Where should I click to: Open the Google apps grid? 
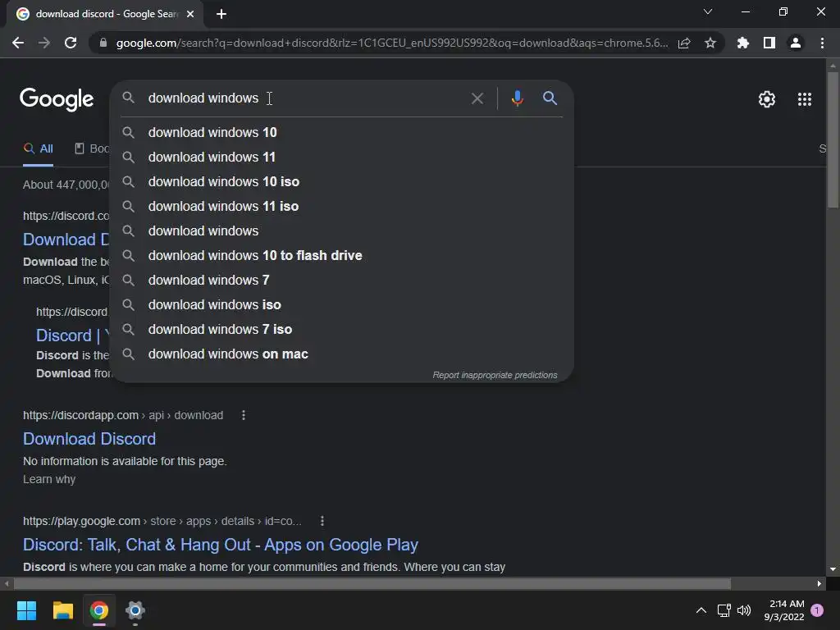(x=805, y=99)
